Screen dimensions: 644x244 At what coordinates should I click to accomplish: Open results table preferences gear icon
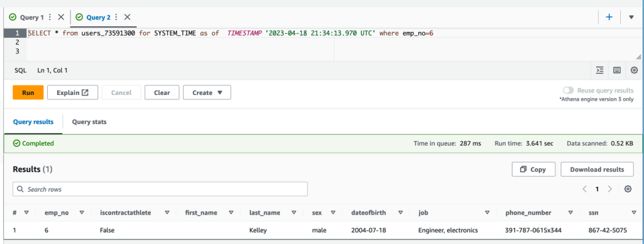(x=628, y=189)
